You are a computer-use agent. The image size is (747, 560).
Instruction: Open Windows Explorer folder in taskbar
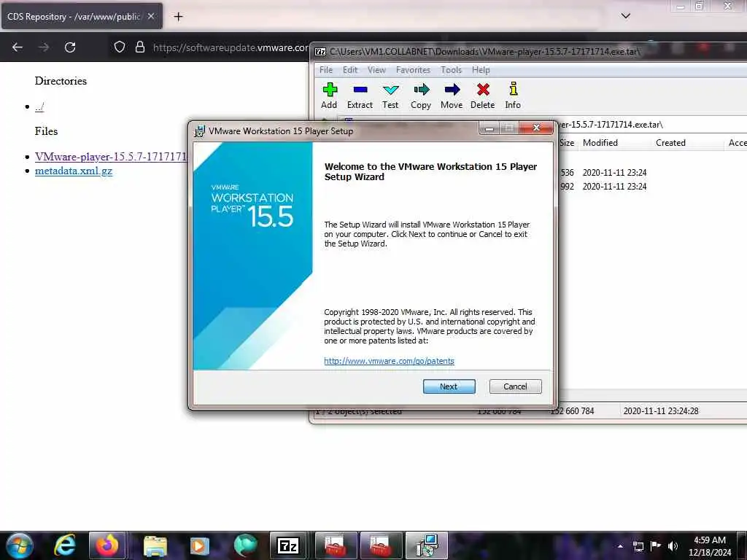pyautogui.click(x=155, y=545)
